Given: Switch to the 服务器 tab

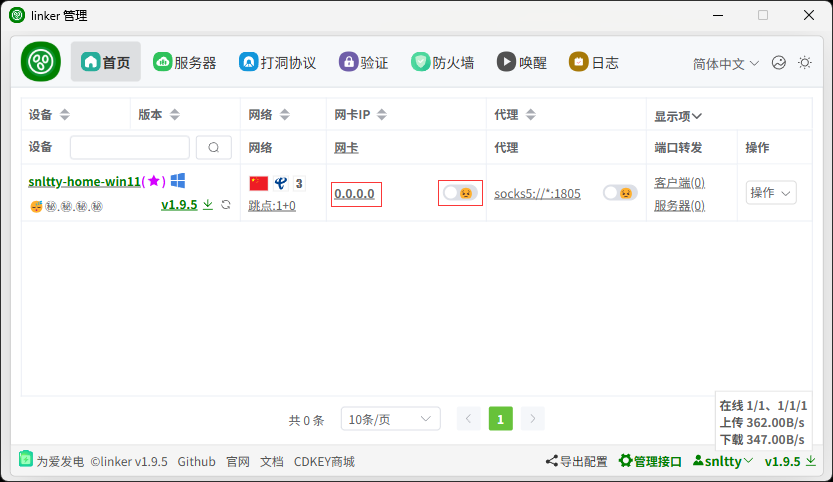Looking at the screenshot, I should pyautogui.click(x=185, y=62).
